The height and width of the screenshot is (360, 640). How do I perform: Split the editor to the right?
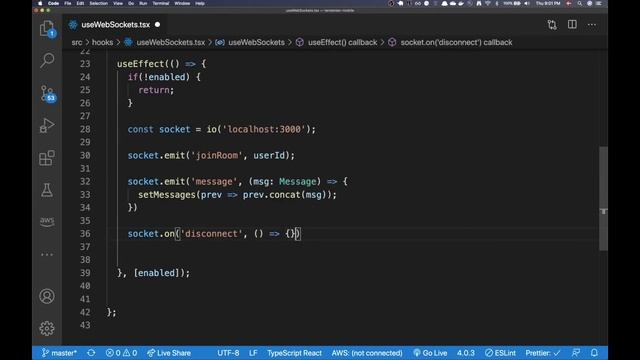pos(572,24)
